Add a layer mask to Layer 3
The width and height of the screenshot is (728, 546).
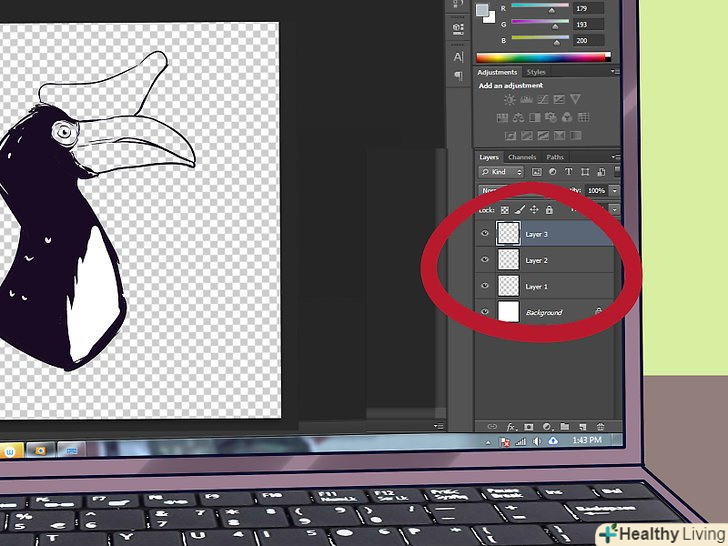tap(529, 427)
